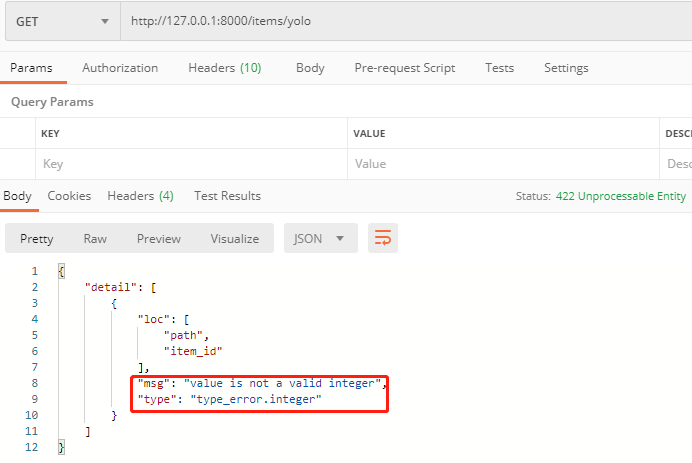Open the GET method dropdown
This screenshot has height=463, width=692.
click(x=61, y=22)
